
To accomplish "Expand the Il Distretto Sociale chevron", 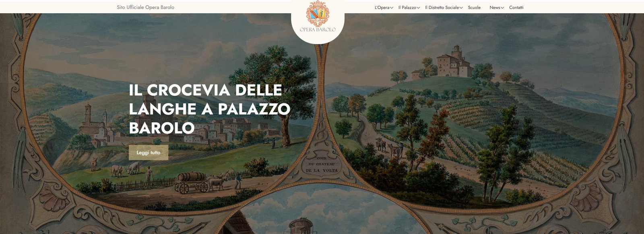I will (x=461, y=8).
